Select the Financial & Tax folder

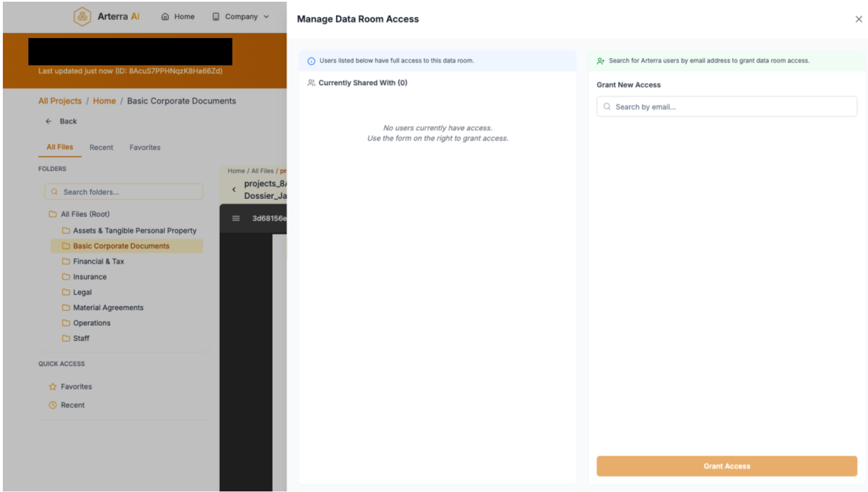click(98, 261)
